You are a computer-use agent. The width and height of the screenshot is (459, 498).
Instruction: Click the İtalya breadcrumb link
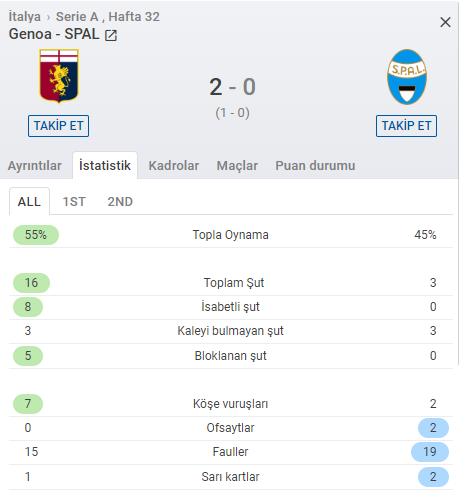click(x=25, y=16)
